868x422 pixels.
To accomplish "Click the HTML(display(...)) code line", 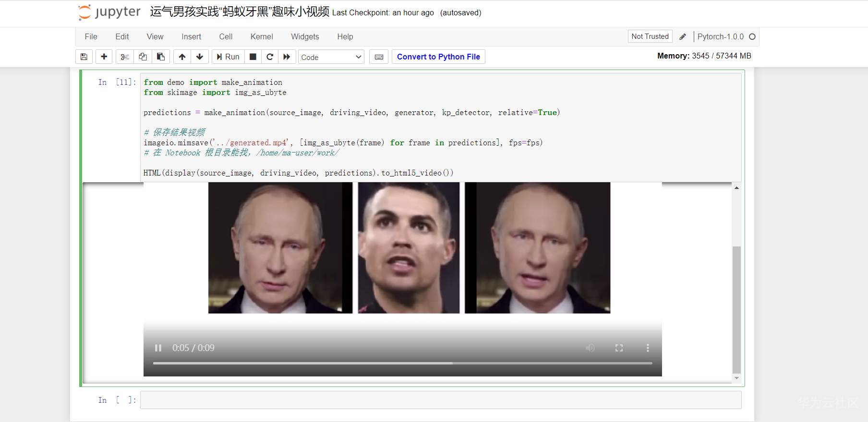I will coord(298,173).
